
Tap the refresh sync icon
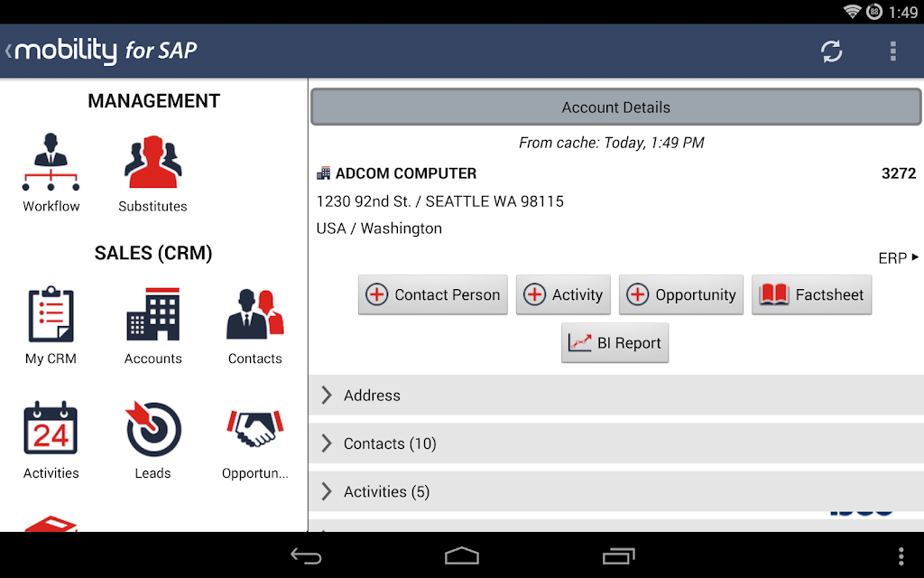831,51
